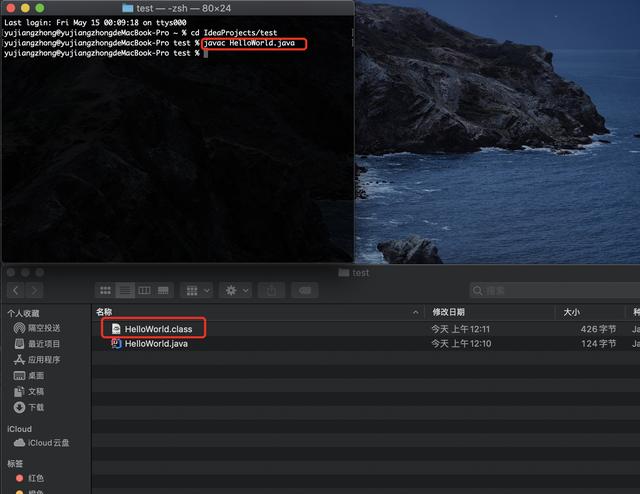Click the cd IdeaProjects/test command line
Image resolution: width=640 pixels, height=494 pixels.
pyautogui.click(x=234, y=33)
